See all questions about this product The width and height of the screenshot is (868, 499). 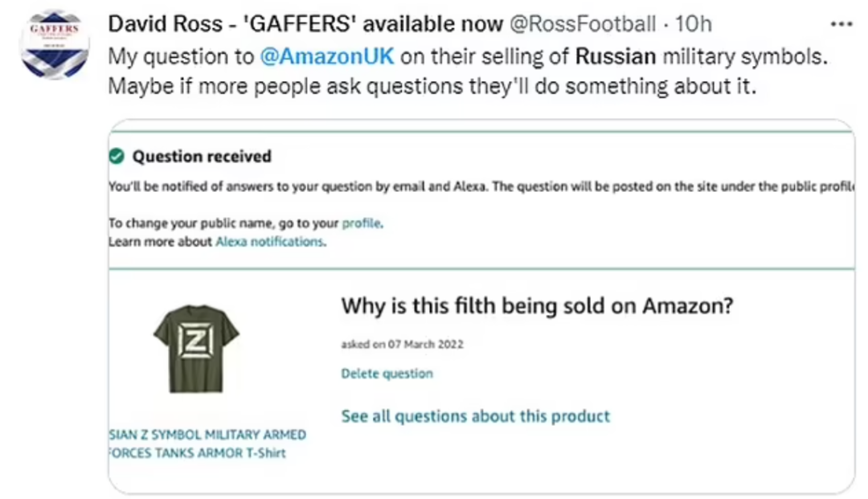(475, 416)
